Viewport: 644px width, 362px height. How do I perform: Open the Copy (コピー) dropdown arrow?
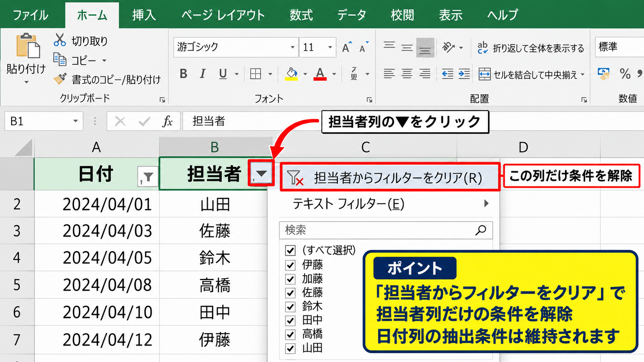[104, 61]
